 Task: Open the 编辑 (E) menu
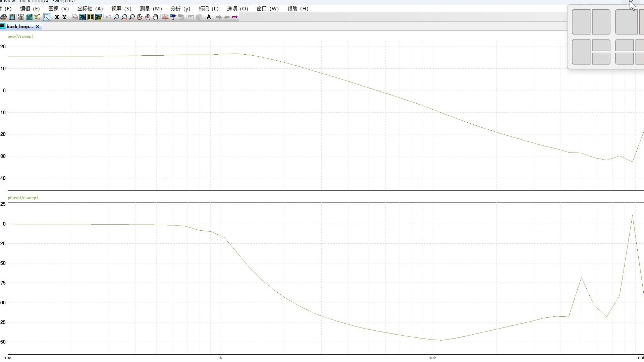point(30,9)
